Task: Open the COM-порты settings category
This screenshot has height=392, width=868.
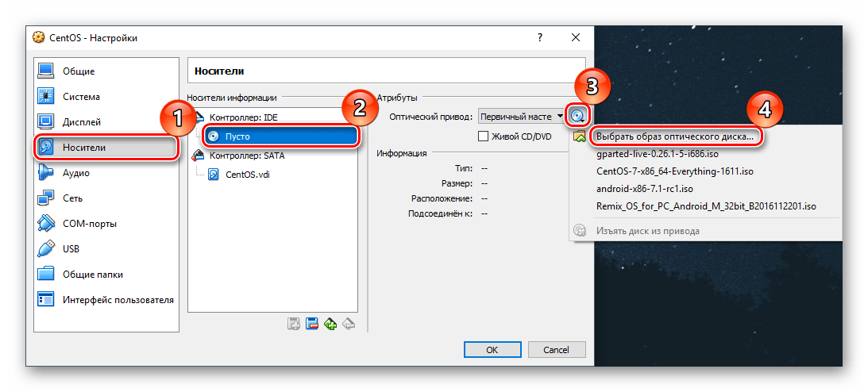Action: 106,224
